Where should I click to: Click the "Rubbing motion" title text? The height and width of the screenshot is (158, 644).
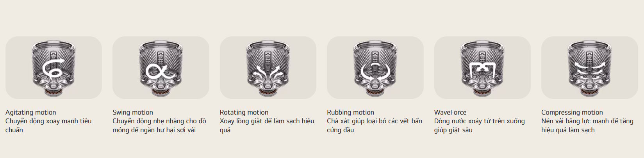[x=350, y=112]
